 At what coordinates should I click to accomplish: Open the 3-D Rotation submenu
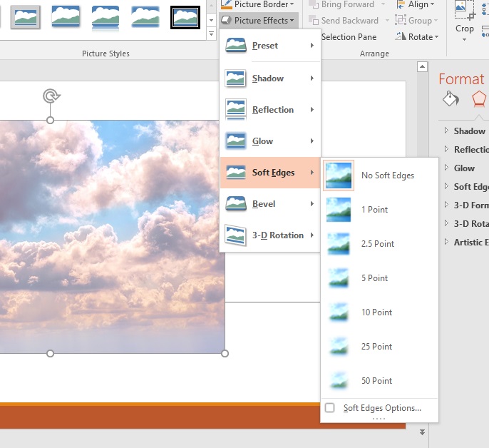[270, 235]
